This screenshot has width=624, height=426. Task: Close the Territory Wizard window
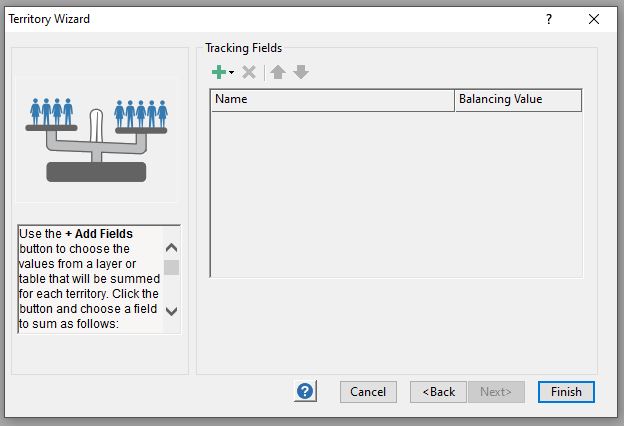pyautogui.click(x=595, y=19)
